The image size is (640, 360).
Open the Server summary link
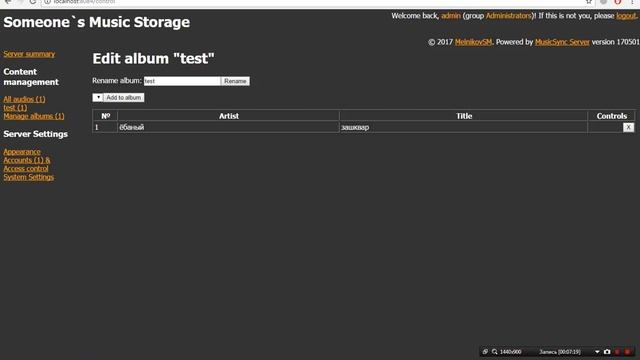coord(29,54)
